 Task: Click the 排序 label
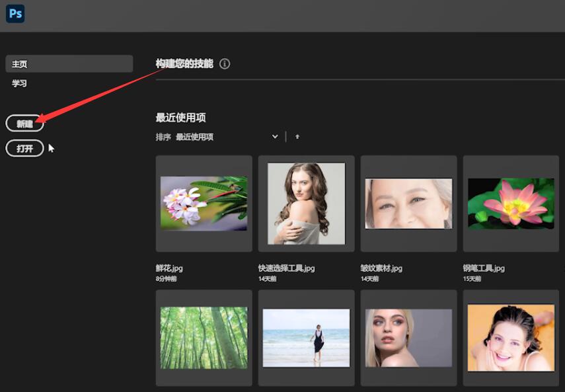point(163,137)
